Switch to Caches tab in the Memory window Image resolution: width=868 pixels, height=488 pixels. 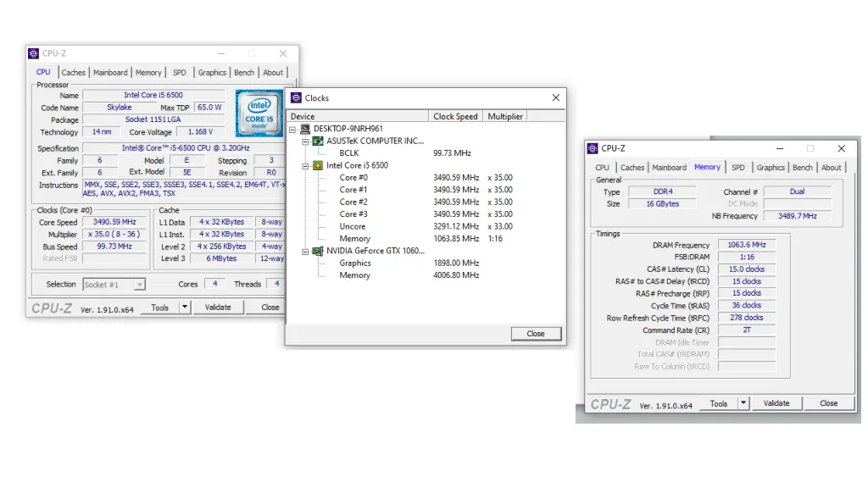coord(632,168)
